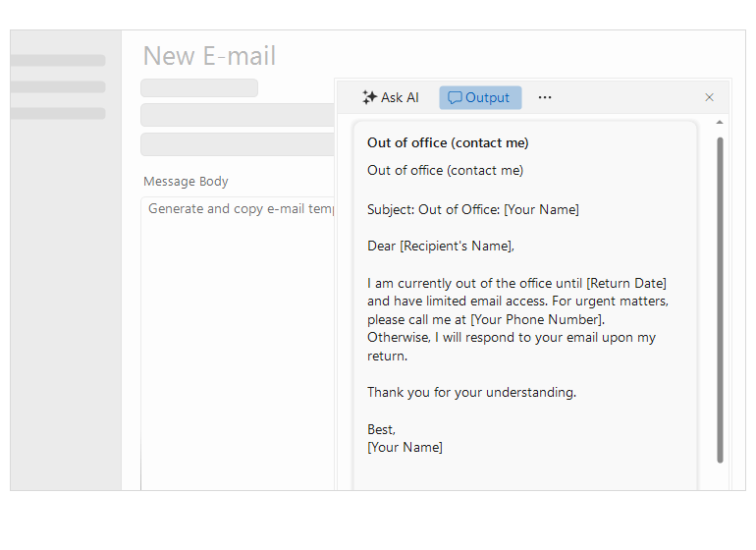Select the third sidebar placeholder item

pyautogui.click(x=58, y=113)
